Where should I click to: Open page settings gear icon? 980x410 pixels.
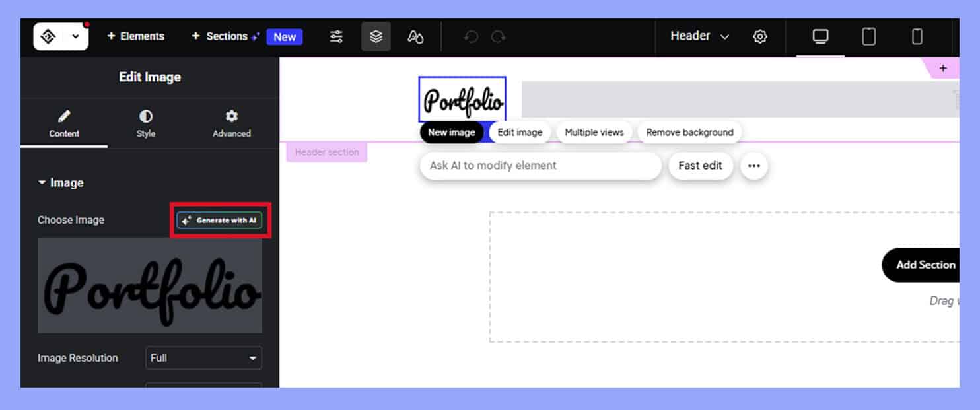pos(760,37)
